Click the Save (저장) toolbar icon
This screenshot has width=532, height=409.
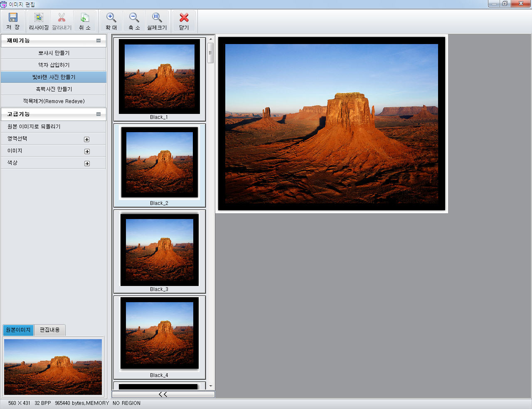pos(13,21)
